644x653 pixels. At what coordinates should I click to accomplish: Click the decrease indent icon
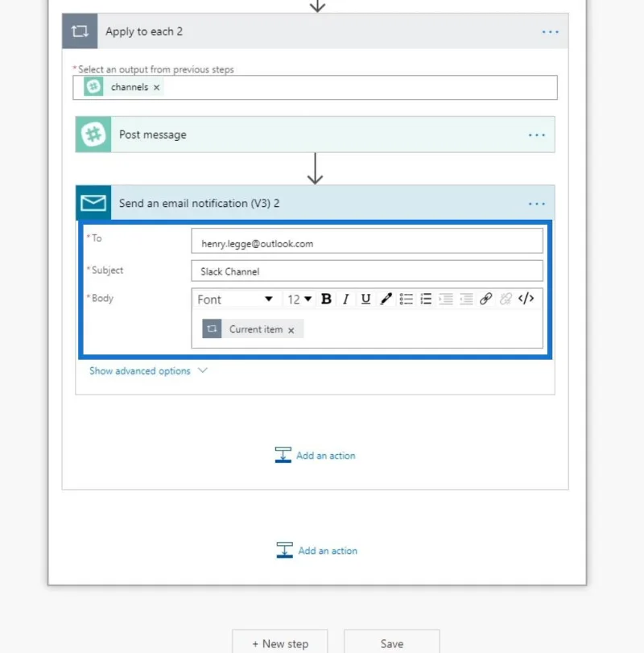tap(446, 299)
